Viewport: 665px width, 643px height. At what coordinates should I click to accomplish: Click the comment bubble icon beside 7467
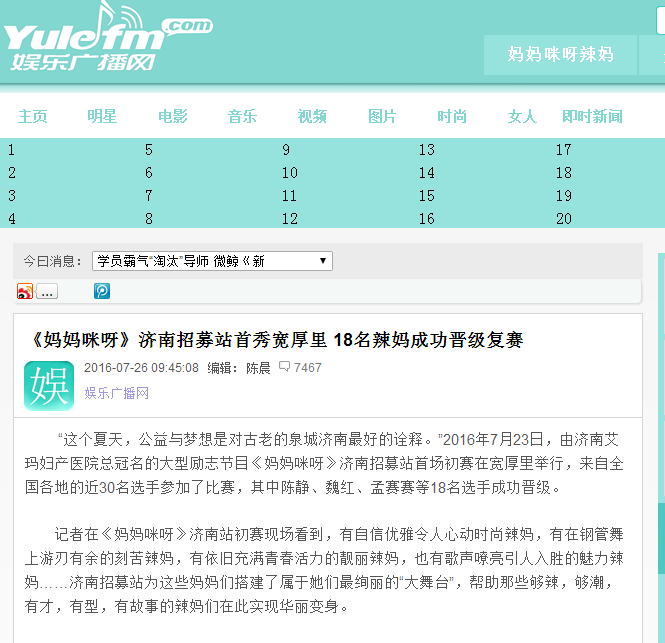(x=284, y=367)
